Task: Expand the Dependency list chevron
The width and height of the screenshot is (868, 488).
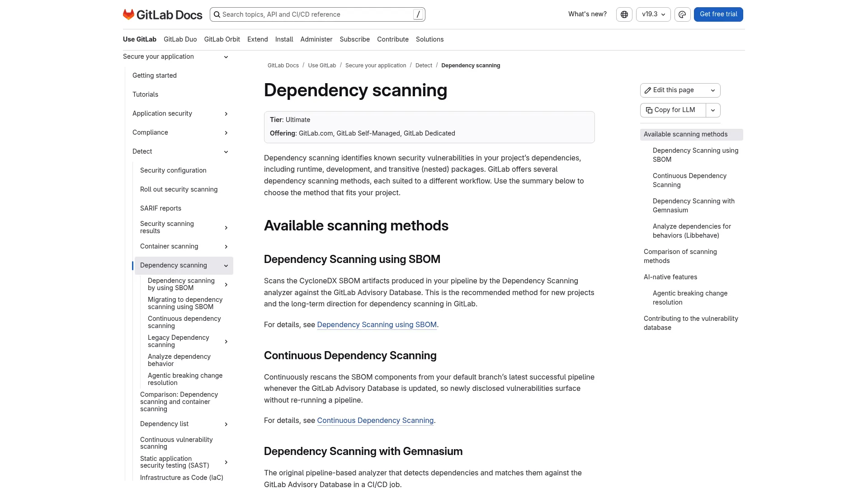Action: pyautogui.click(x=226, y=424)
